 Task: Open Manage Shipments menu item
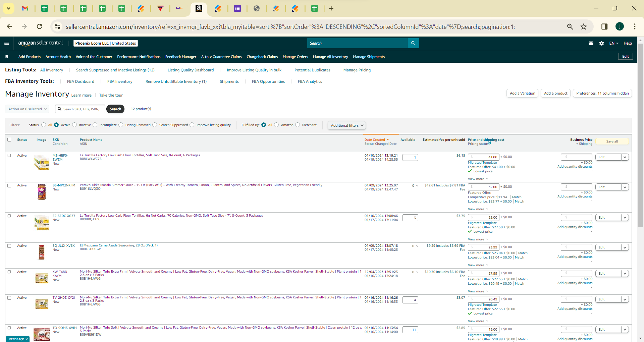pos(369,57)
